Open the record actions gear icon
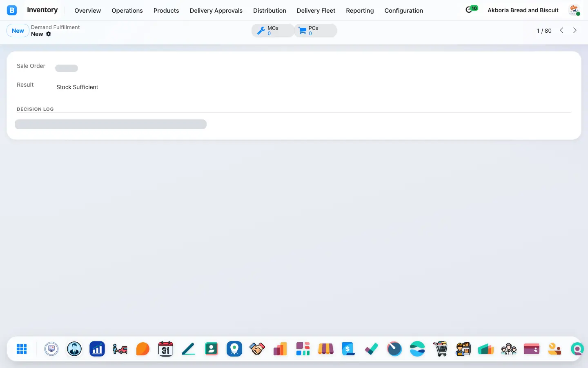 [x=49, y=34]
